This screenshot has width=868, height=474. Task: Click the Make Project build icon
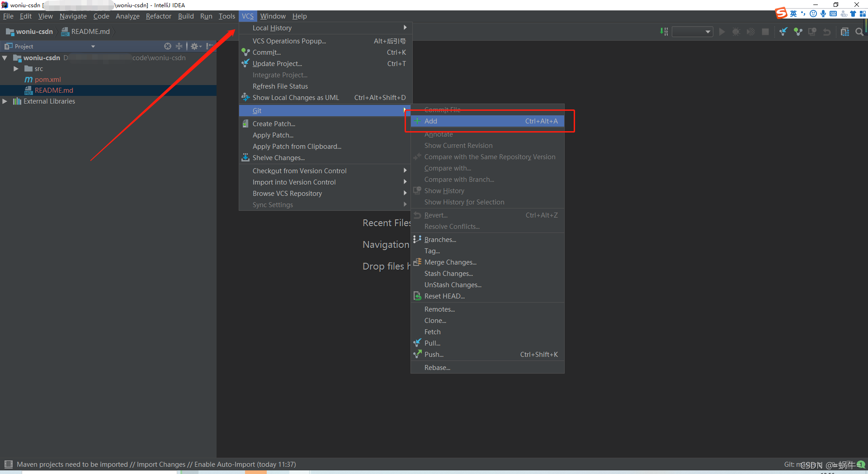pos(664,32)
